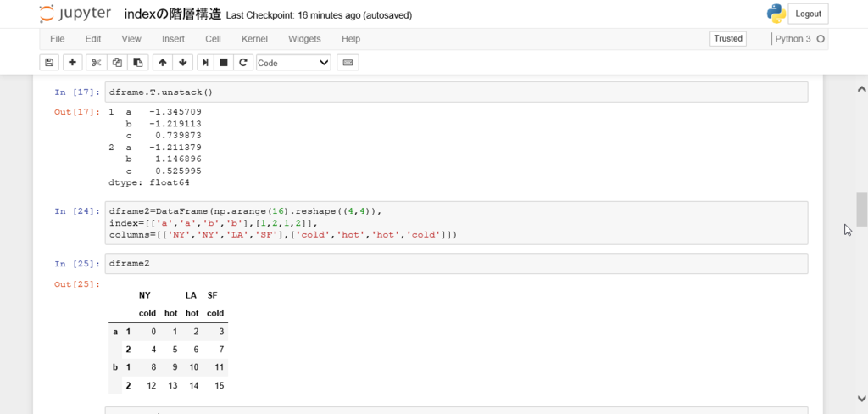Click output value 0.525995
Screen dimensions: 868x414
point(178,171)
